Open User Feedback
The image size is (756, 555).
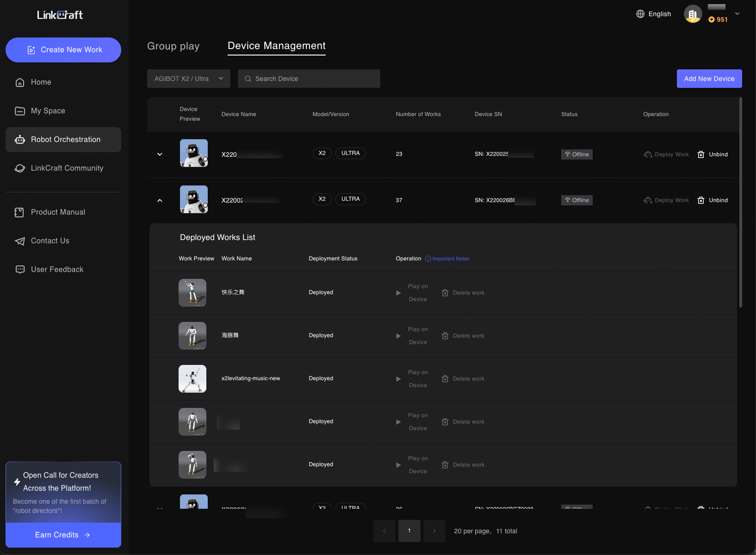63,270
